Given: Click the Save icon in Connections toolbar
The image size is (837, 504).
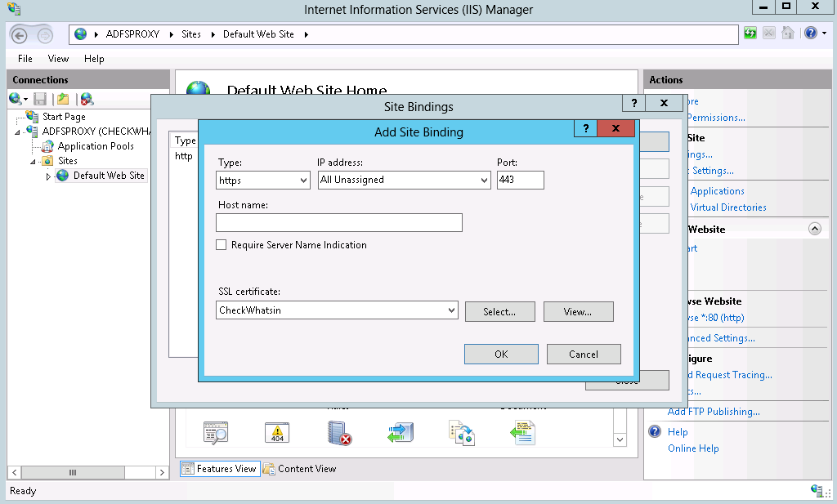Looking at the screenshot, I should pyautogui.click(x=40, y=99).
